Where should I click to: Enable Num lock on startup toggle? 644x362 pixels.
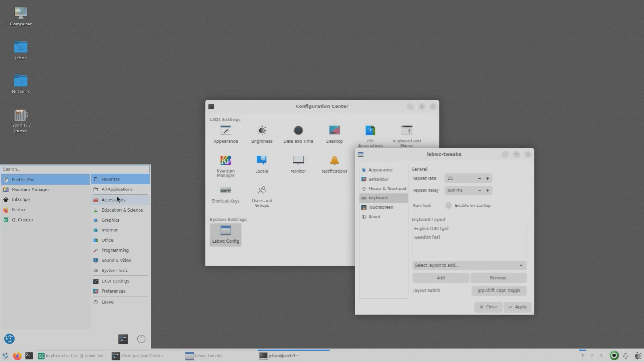click(448, 206)
